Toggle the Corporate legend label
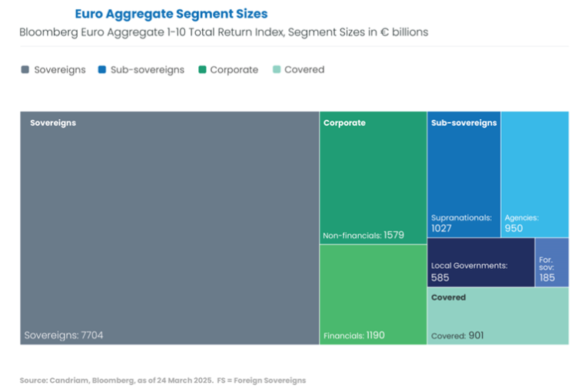 [x=234, y=70]
